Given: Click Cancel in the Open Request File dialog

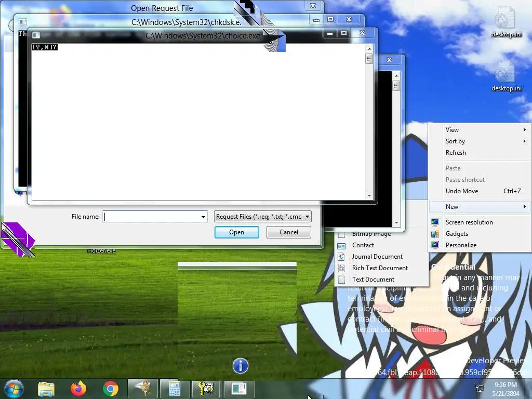Looking at the screenshot, I should pos(289,232).
